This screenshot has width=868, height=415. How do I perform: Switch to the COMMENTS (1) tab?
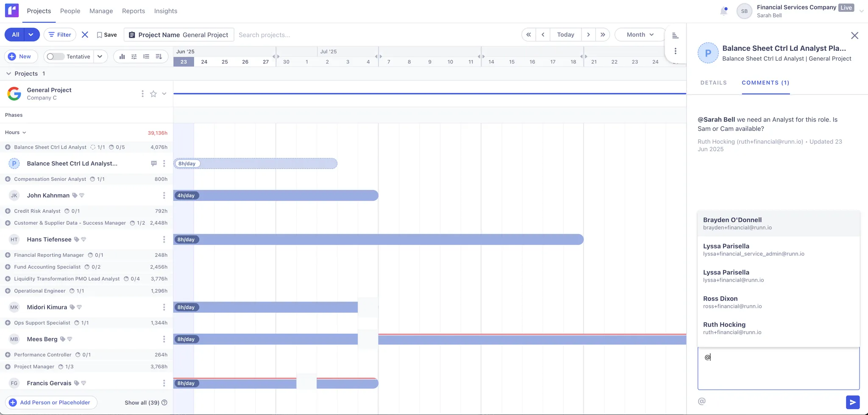[765, 83]
